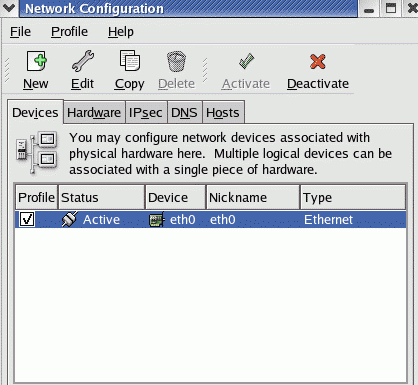
Task: Open the Help menu
Action: point(121,32)
